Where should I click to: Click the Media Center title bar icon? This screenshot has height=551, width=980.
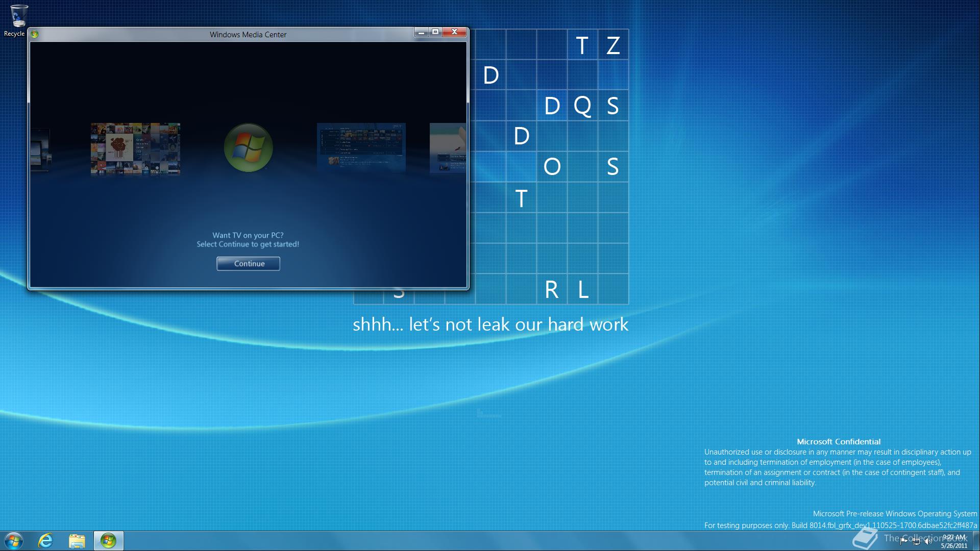[34, 34]
